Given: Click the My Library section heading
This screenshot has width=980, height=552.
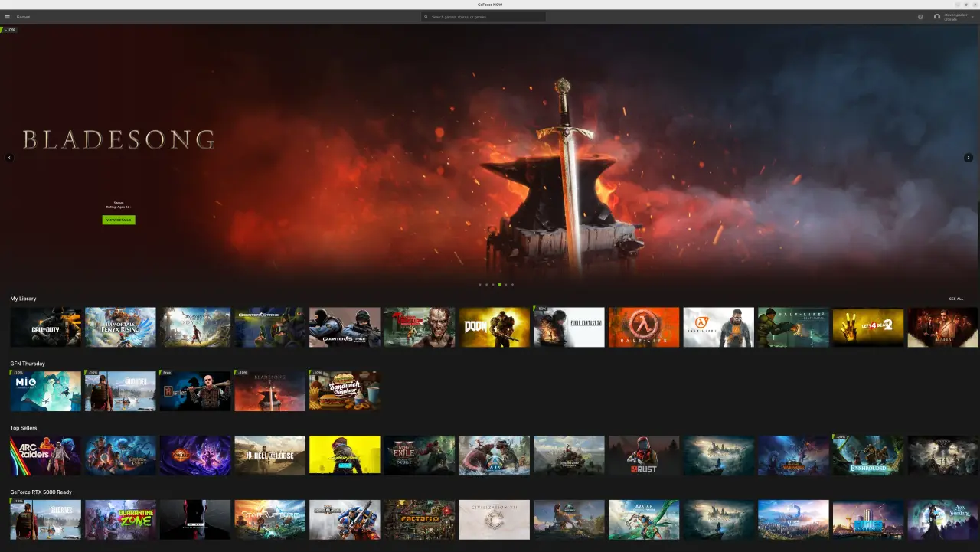Looking at the screenshot, I should (x=23, y=299).
